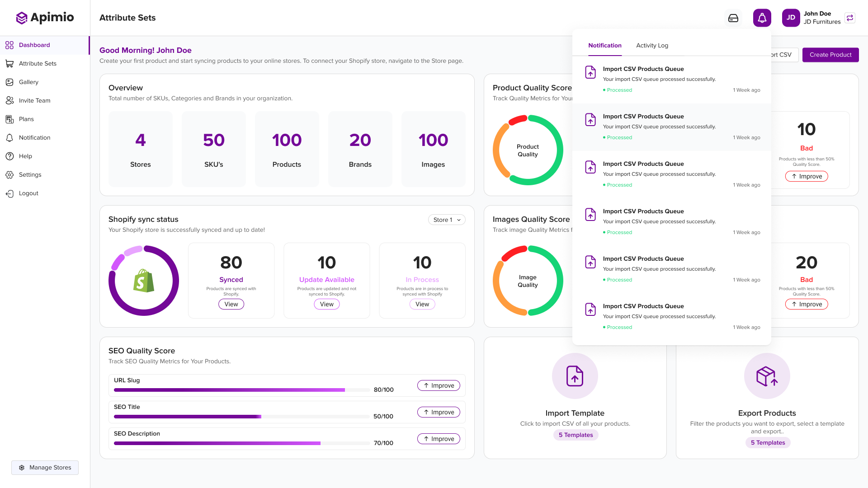Open Settings in the sidebar
Screen dimensions: 868x488
pos(45,175)
